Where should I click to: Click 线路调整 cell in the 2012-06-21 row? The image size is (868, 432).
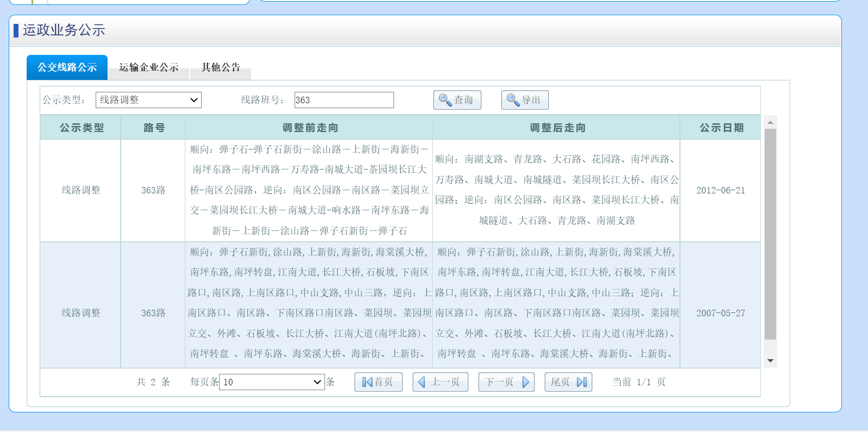[x=81, y=190]
